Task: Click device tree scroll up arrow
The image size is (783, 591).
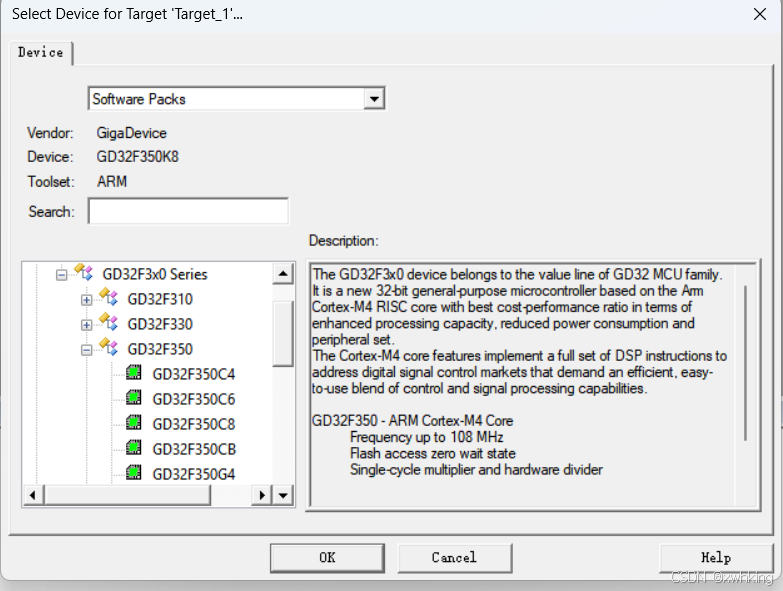Action: coord(283,274)
